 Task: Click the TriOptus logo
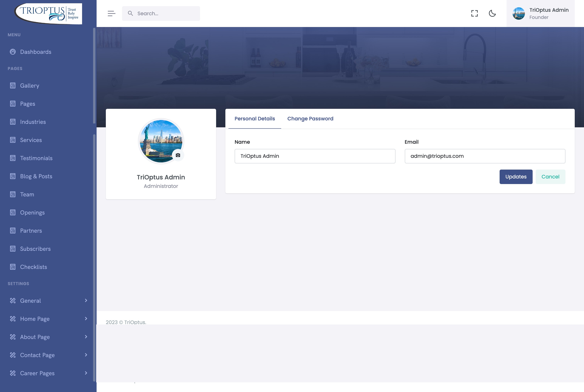[x=48, y=14]
